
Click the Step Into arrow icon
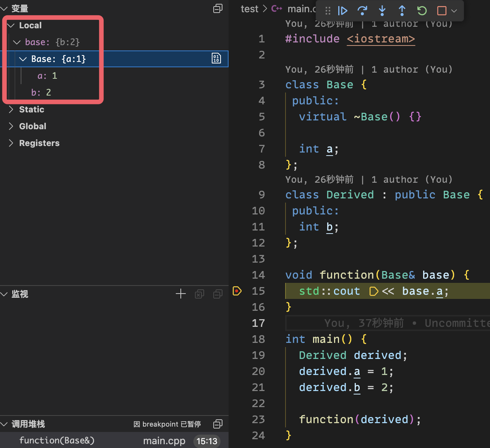(x=382, y=11)
